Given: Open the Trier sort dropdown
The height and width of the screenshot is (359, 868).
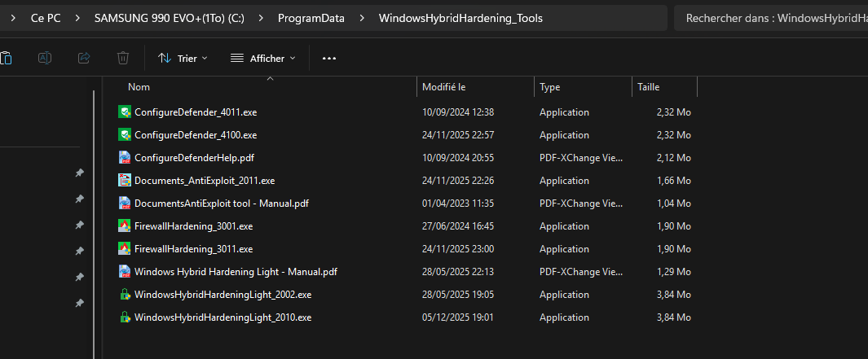Looking at the screenshot, I should pos(183,58).
